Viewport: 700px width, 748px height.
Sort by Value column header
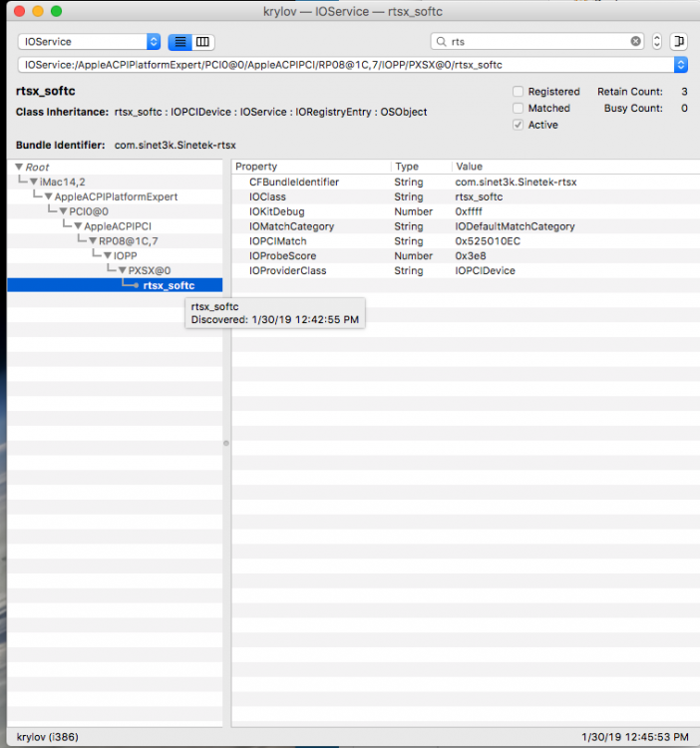[575, 167]
